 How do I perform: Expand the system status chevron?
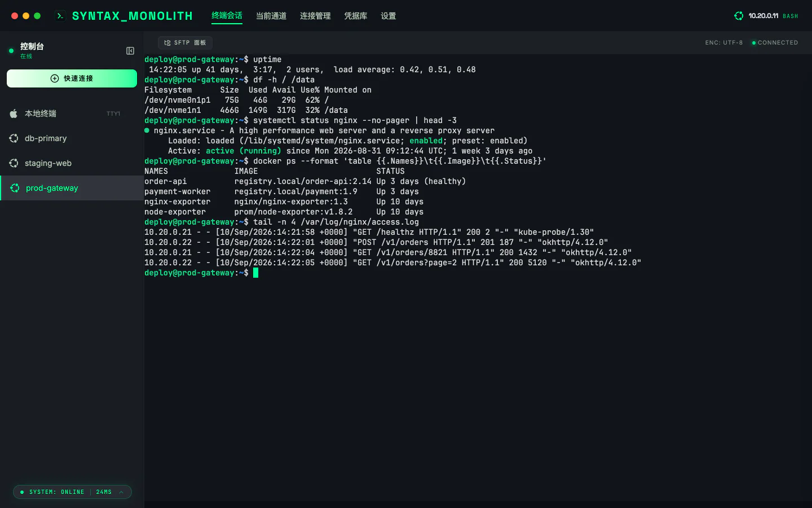121,492
